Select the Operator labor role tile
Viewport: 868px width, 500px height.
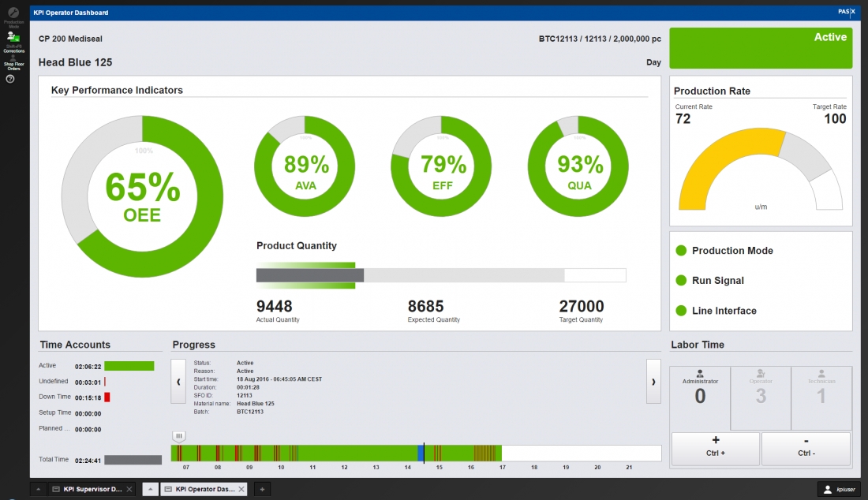click(761, 397)
